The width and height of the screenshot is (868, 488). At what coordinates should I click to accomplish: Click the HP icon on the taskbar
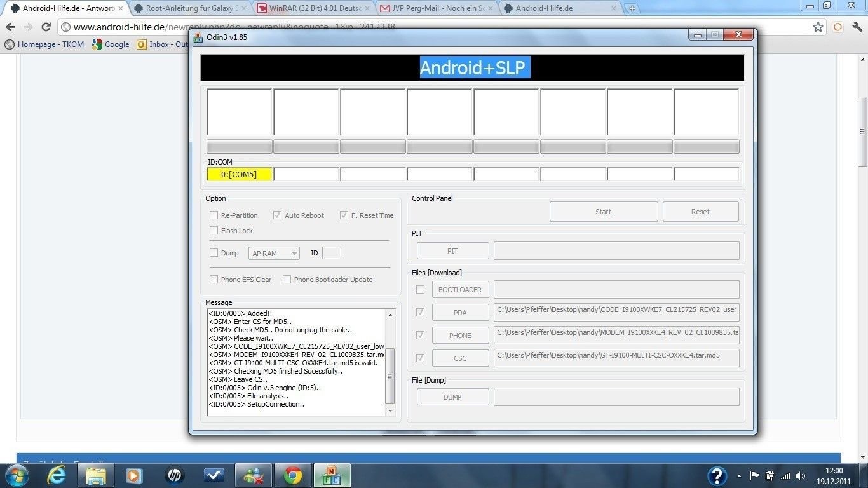[x=173, y=475]
